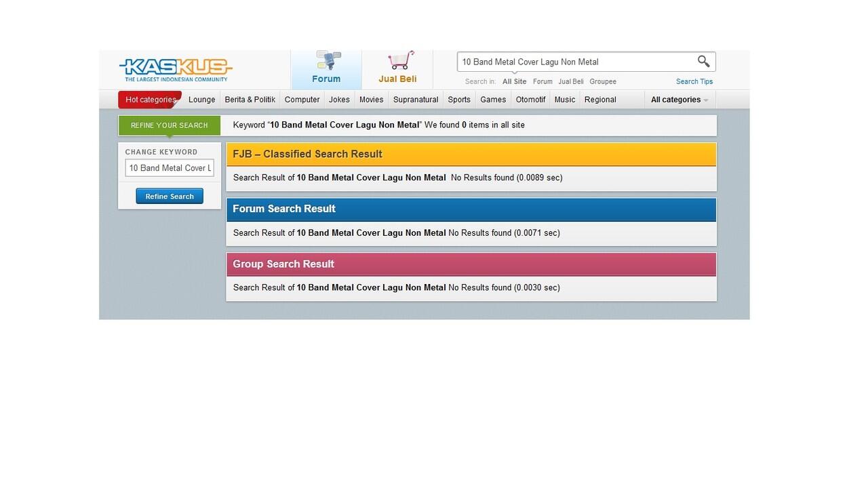Click the Refine Your Search header
Screen dimensions: 868x488
coord(170,125)
